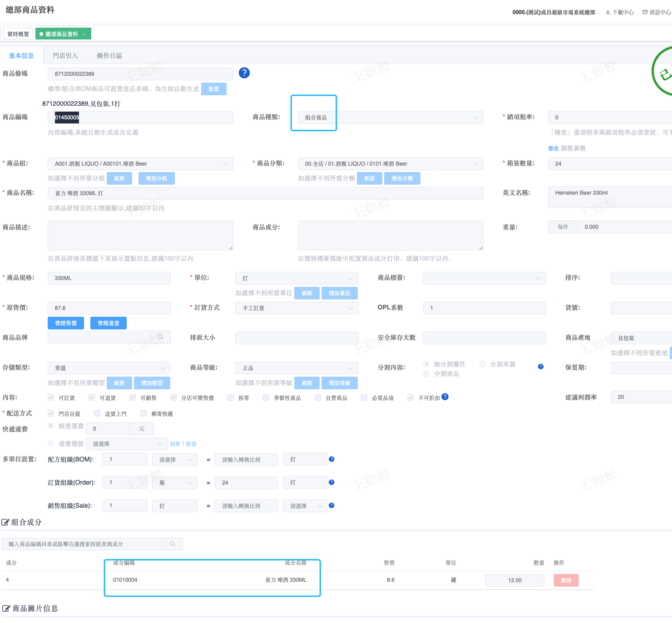The width and height of the screenshot is (672, 623).
Task: Click help icon on 訂貨組織(Order) row
Action: point(331,482)
